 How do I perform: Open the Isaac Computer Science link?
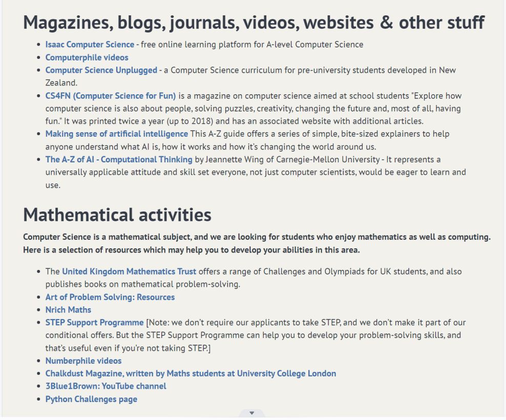(x=90, y=45)
